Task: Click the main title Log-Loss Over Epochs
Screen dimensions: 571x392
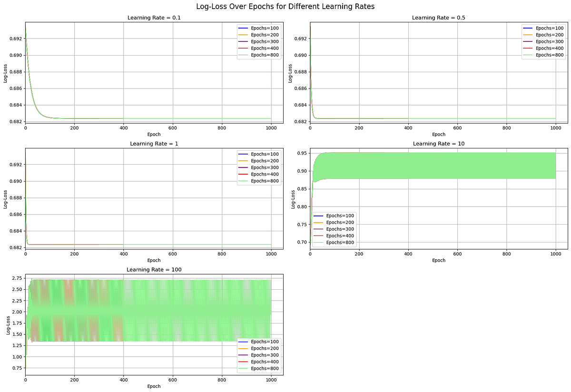Action: [285, 6]
